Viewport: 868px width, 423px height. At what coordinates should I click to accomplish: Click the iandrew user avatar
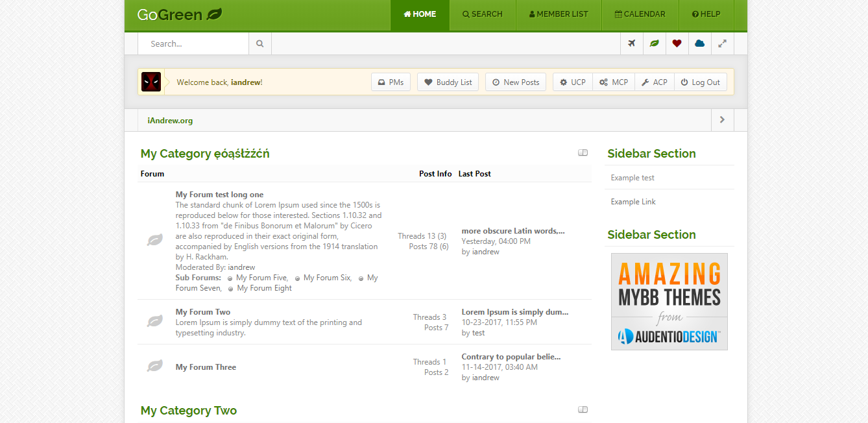pos(151,82)
